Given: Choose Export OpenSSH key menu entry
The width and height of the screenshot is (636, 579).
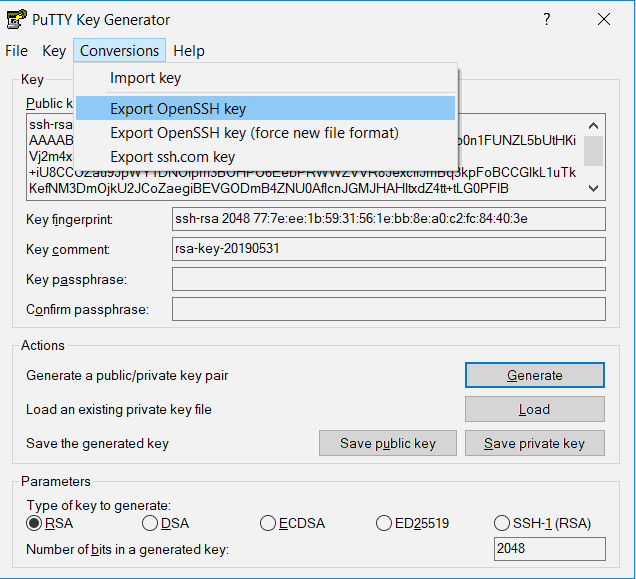Looking at the screenshot, I should point(178,108).
